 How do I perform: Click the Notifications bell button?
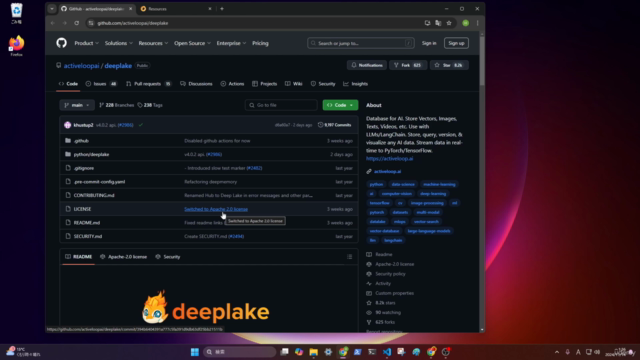(x=367, y=65)
